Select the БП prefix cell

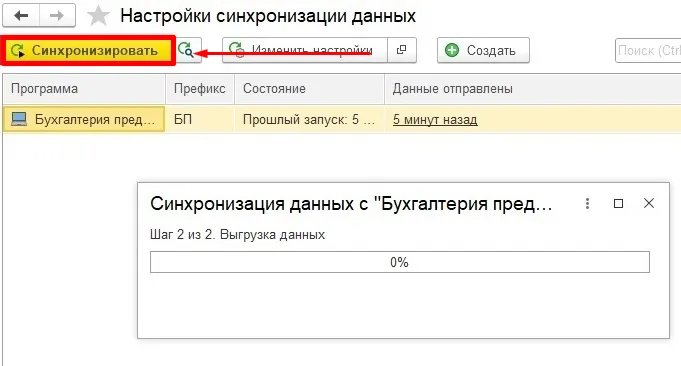click(200, 119)
